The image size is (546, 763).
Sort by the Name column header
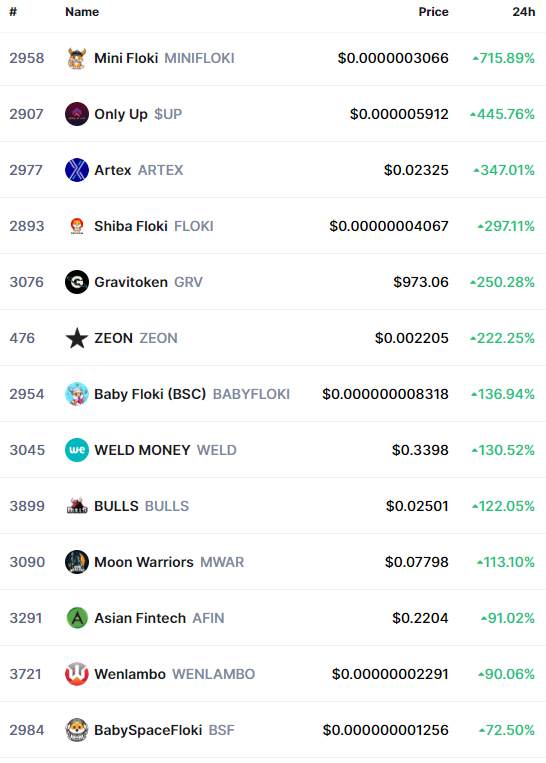coord(82,12)
